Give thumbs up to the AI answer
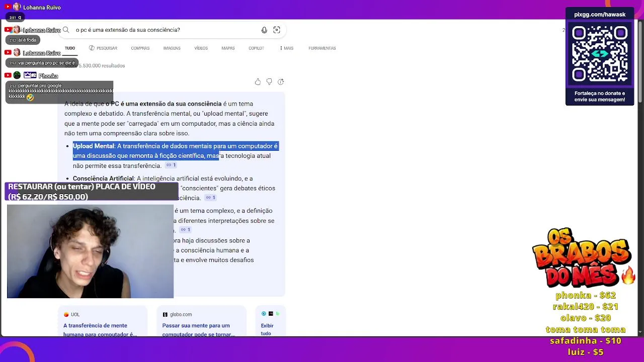The height and width of the screenshot is (362, 644). tap(258, 82)
